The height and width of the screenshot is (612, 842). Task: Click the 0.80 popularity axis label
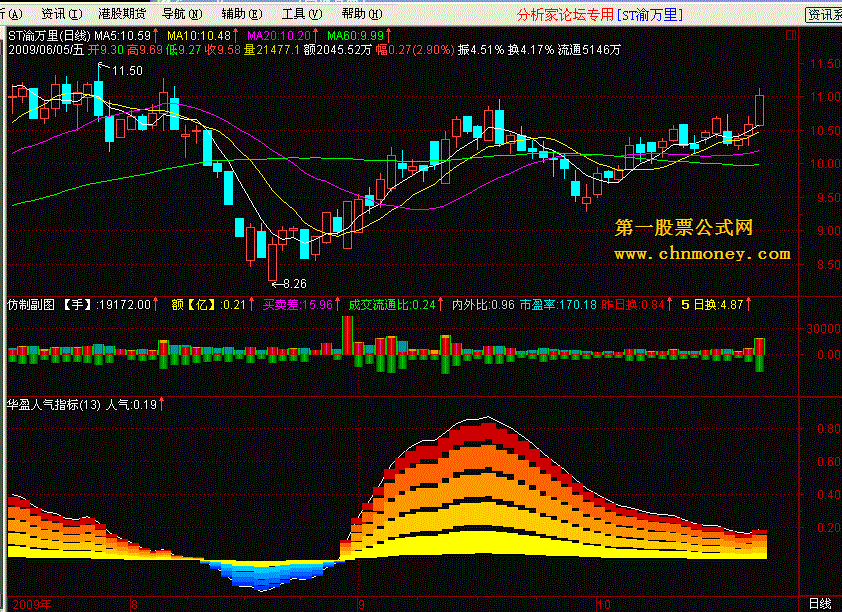pos(829,428)
